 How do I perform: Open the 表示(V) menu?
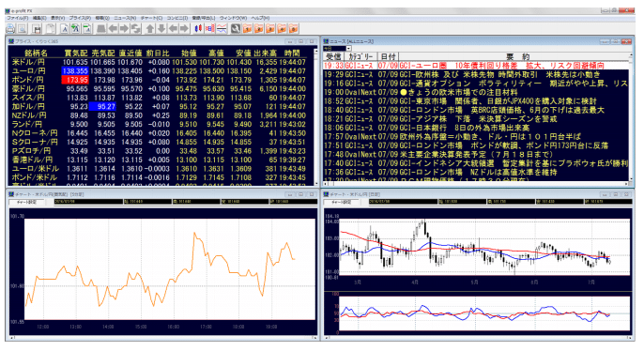tap(57, 18)
